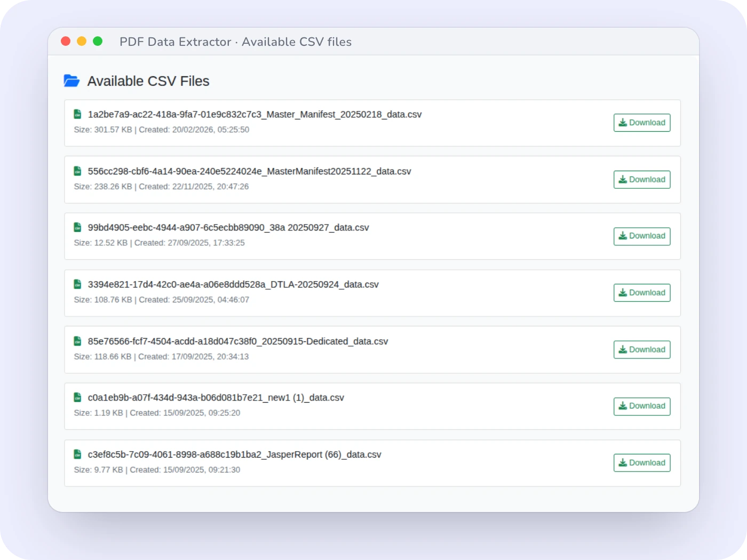Viewport: 747px width, 560px height.
Task: Click the text 'Size: 12.52 KB | Created: 27/09/2025, 17:33:25'
Action: tap(160, 243)
